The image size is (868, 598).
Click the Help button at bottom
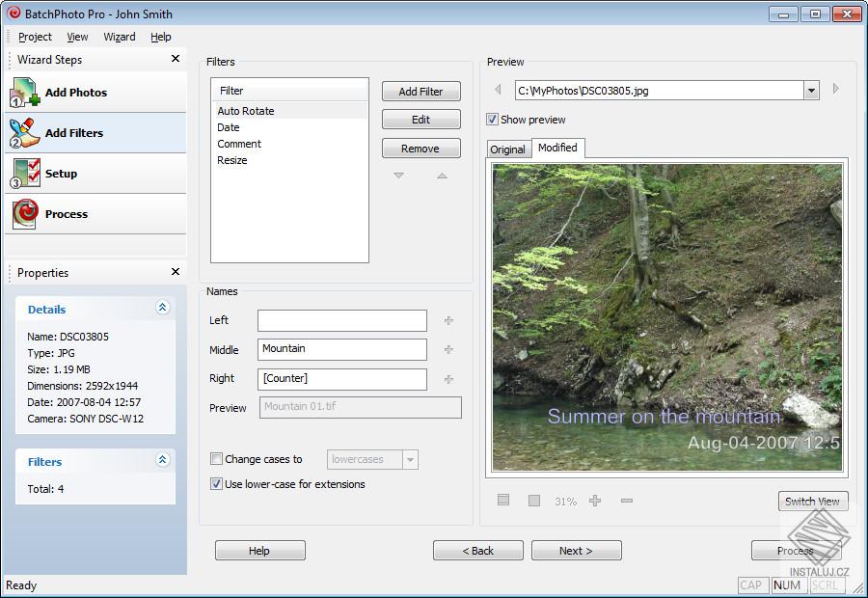[x=259, y=551]
